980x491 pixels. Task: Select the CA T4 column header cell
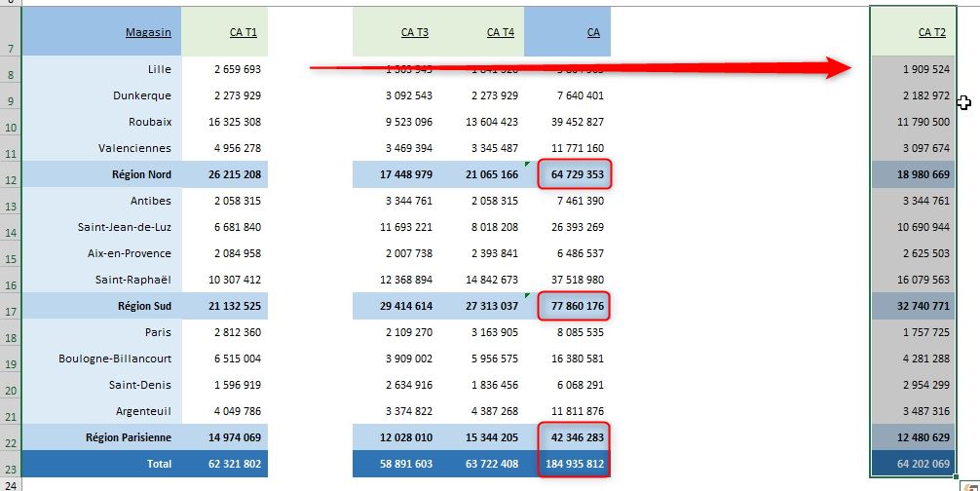[481, 31]
